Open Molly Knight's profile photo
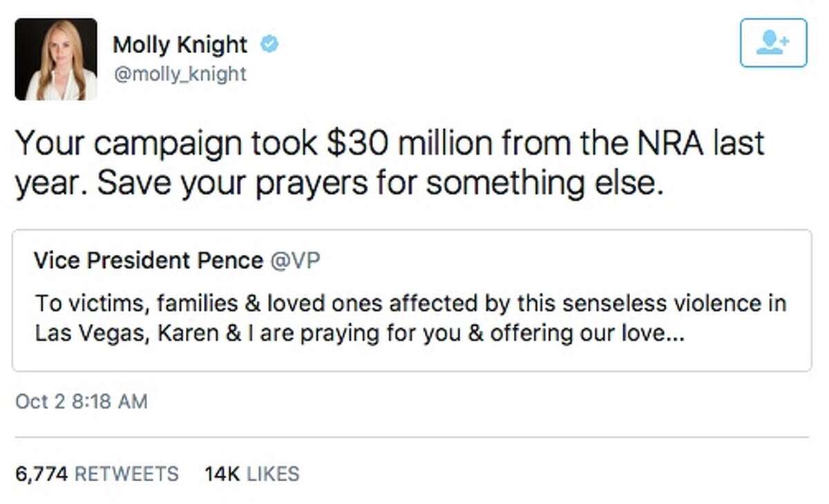This screenshot has width=829, height=504. click(x=56, y=59)
